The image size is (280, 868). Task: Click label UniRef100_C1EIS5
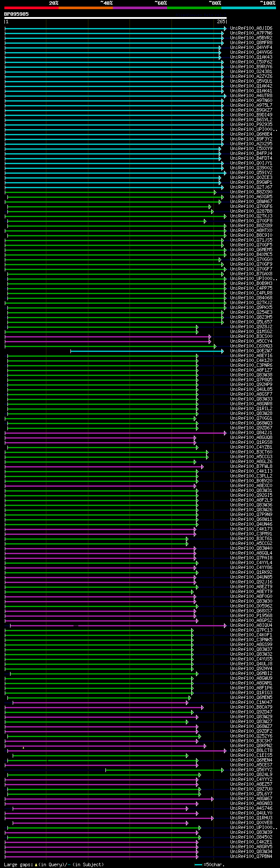251,756
